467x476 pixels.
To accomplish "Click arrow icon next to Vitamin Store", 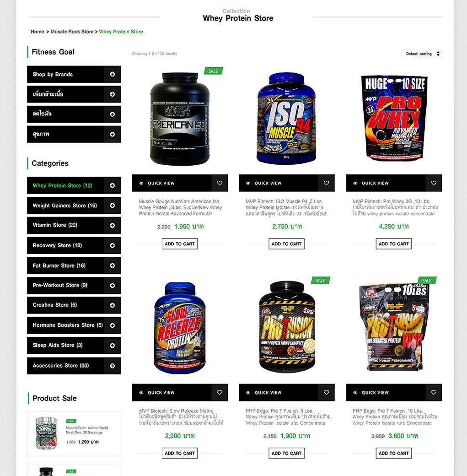I will tap(112, 225).
